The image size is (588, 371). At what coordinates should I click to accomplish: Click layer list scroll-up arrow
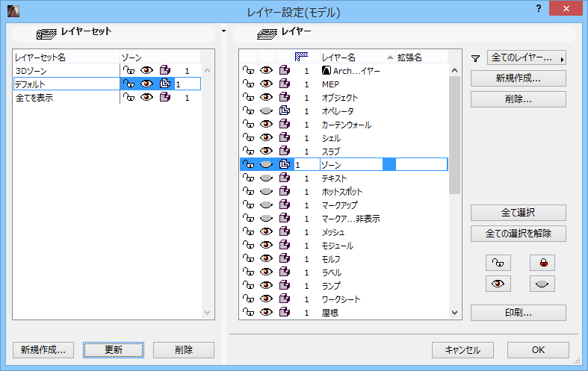(454, 70)
